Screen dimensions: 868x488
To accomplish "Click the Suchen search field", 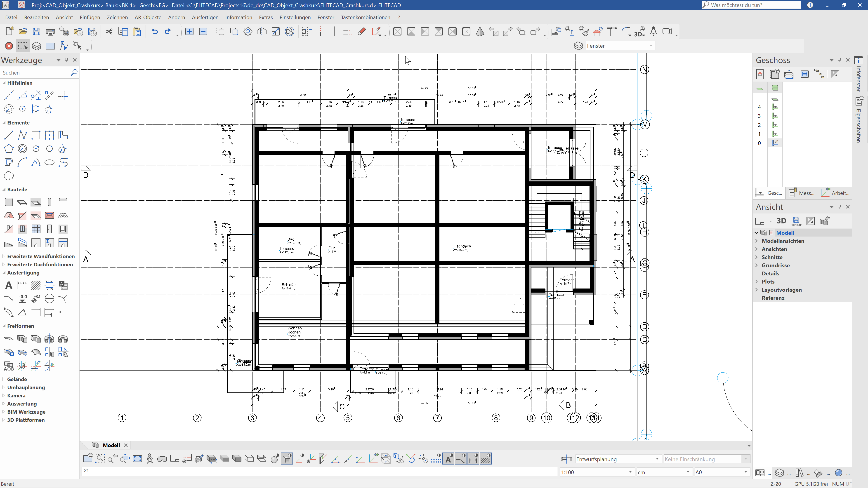I will click(x=34, y=72).
